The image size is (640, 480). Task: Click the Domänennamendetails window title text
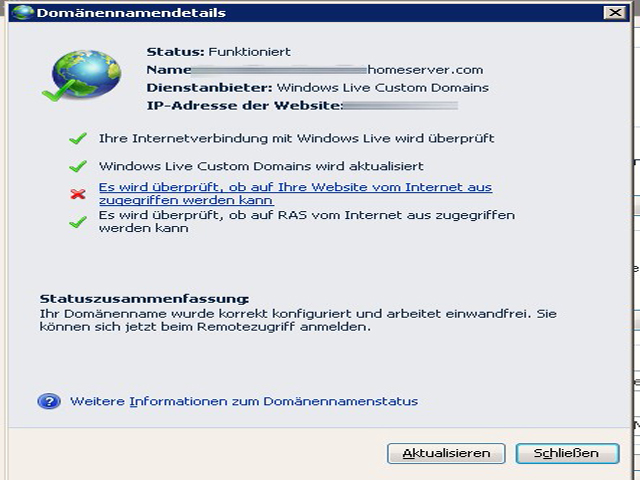(x=131, y=13)
